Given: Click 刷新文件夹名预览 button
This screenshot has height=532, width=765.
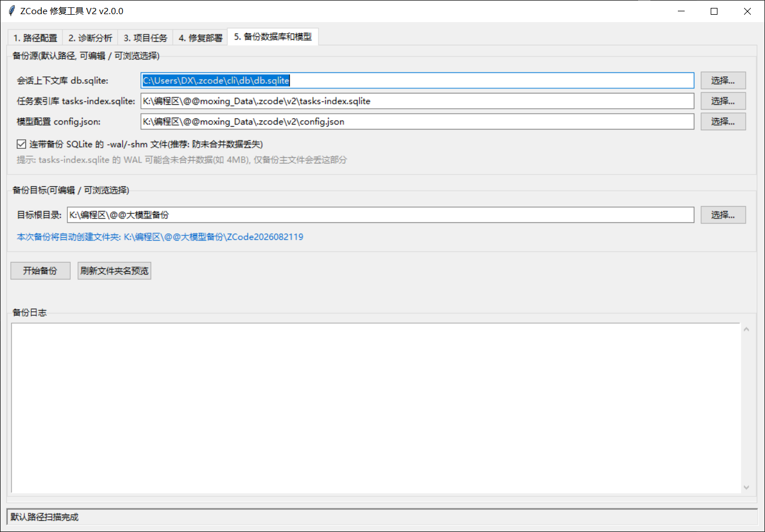Looking at the screenshot, I should tap(114, 271).
